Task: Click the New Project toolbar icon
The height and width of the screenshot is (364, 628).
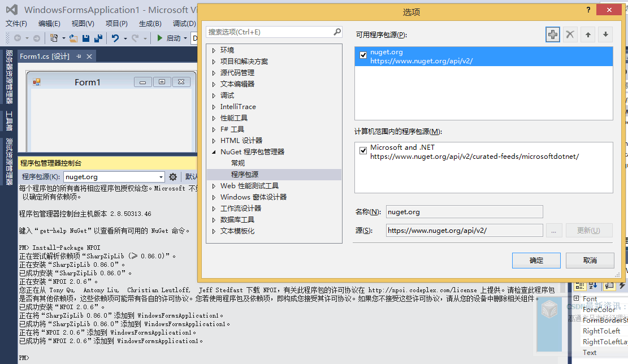Action: [54, 38]
